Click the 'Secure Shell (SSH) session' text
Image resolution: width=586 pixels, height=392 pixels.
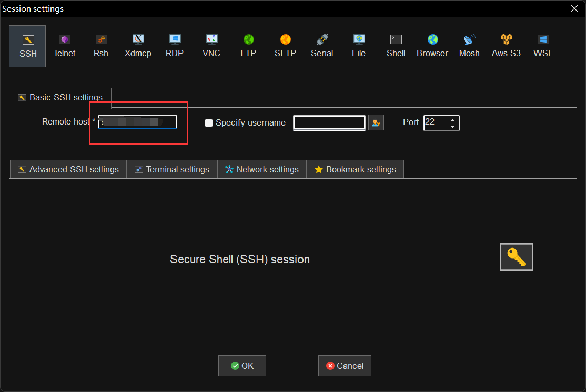[240, 260]
